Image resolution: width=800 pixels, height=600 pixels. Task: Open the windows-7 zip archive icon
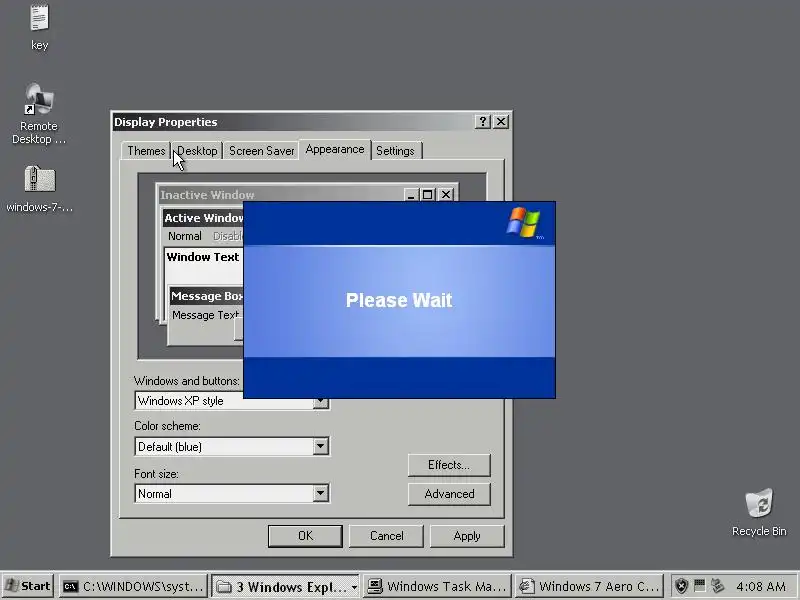point(40,179)
